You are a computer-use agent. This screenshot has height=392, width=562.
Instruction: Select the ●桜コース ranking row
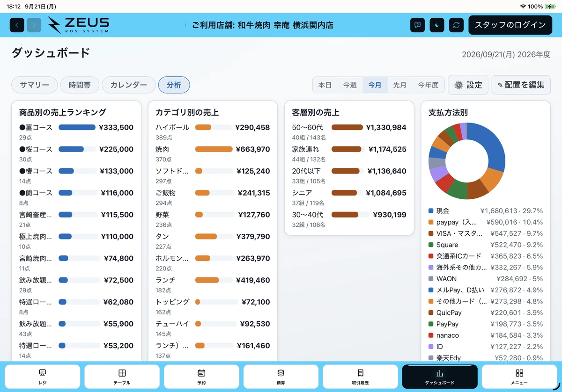click(76, 153)
